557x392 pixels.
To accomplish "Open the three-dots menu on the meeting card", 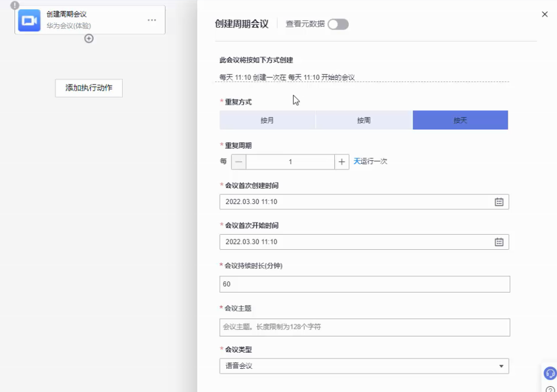I will point(152,20).
